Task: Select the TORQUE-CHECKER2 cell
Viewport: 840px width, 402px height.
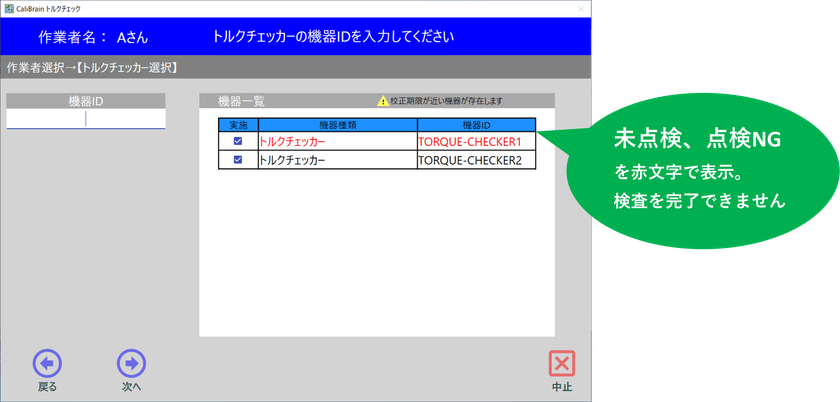Action: 477,160
